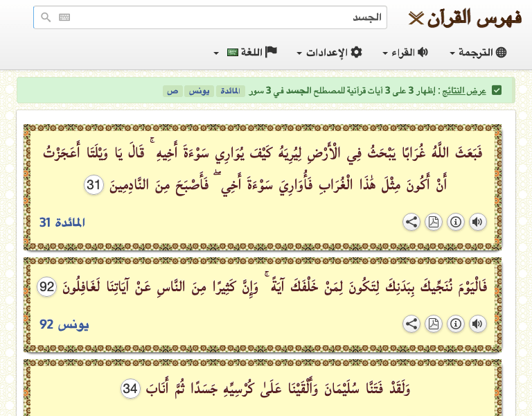Play audio for Yunus verse 92
The image size is (532, 416).
[x=477, y=324]
